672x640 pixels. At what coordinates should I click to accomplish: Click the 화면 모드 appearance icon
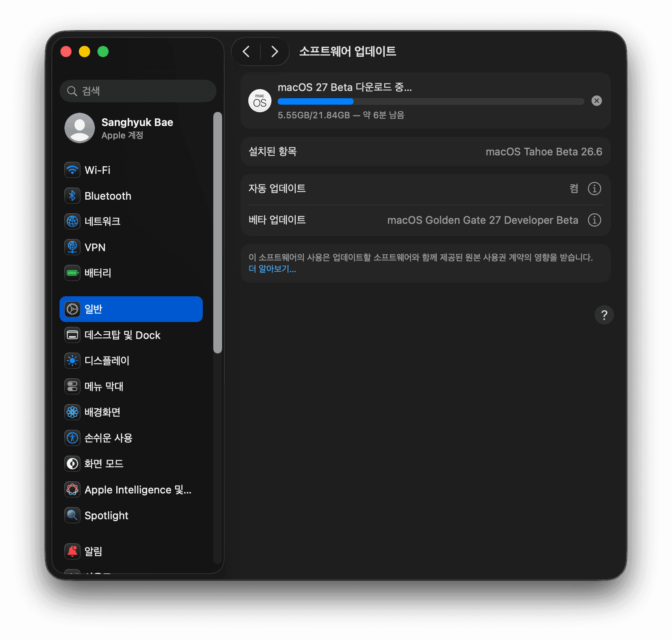tap(72, 464)
